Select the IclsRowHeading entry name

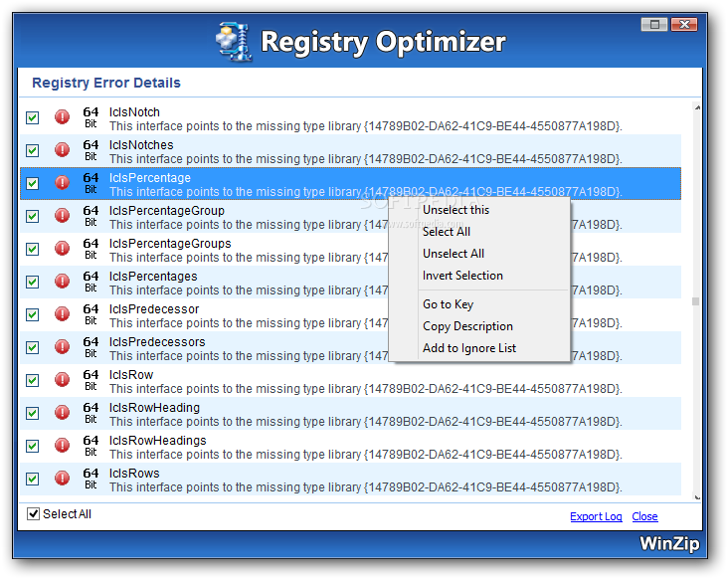[x=154, y=407]
